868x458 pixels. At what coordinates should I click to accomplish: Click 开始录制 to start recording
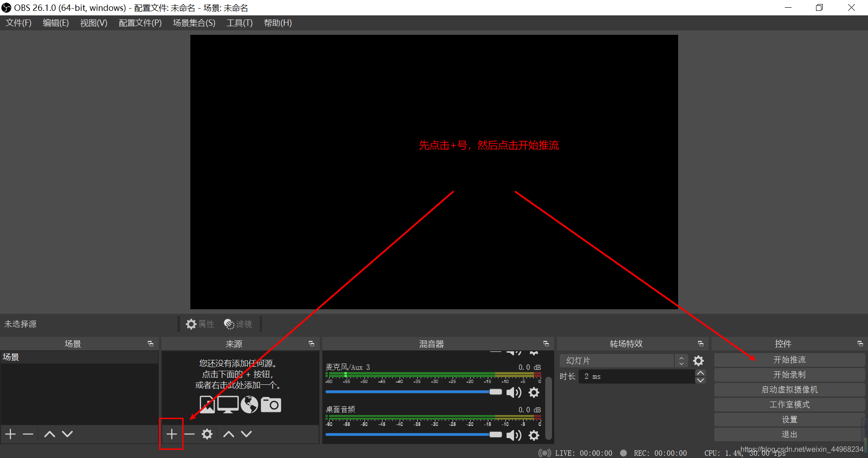coord(789,375)
